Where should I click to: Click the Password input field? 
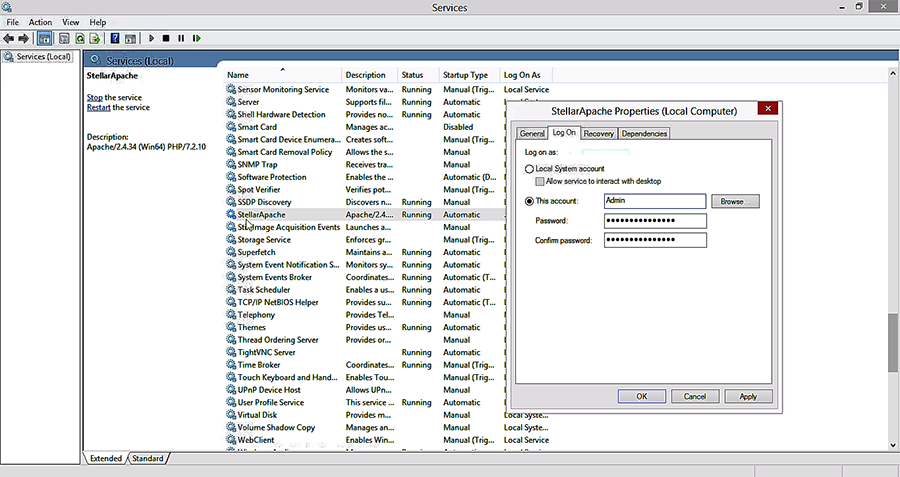pyautogui.click(x=655, y=220)
